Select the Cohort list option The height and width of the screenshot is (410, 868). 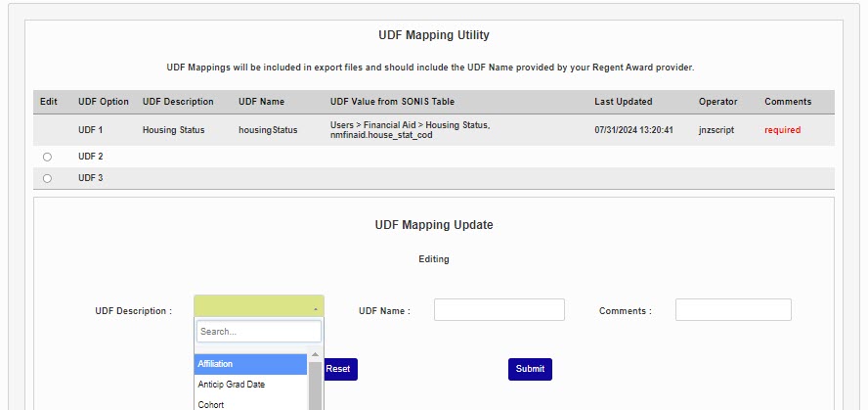click(251, 404)
